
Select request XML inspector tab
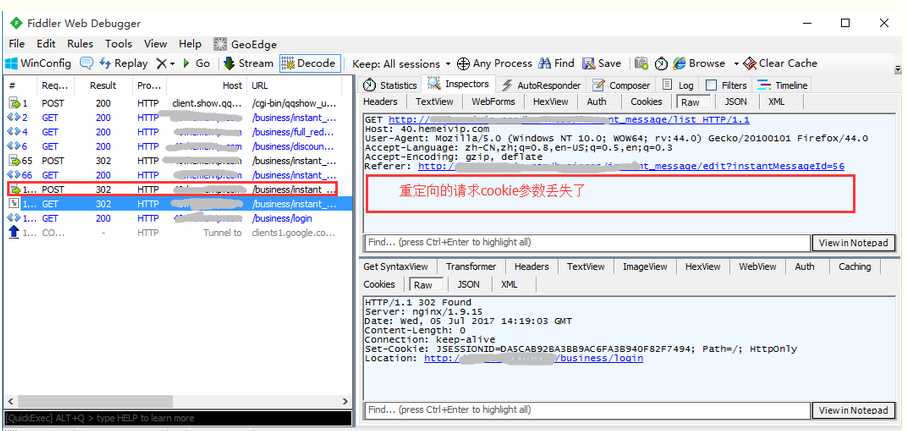(x=776, y=102)
